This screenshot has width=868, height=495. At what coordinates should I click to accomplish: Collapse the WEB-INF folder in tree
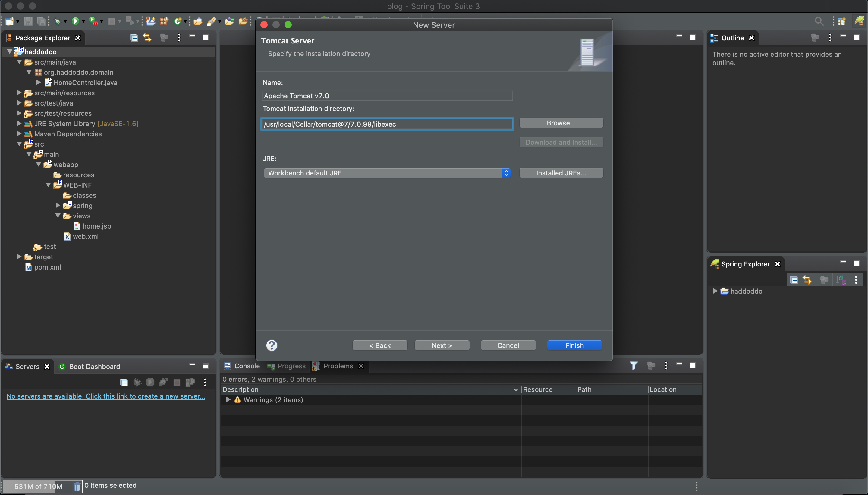(48, 185)
